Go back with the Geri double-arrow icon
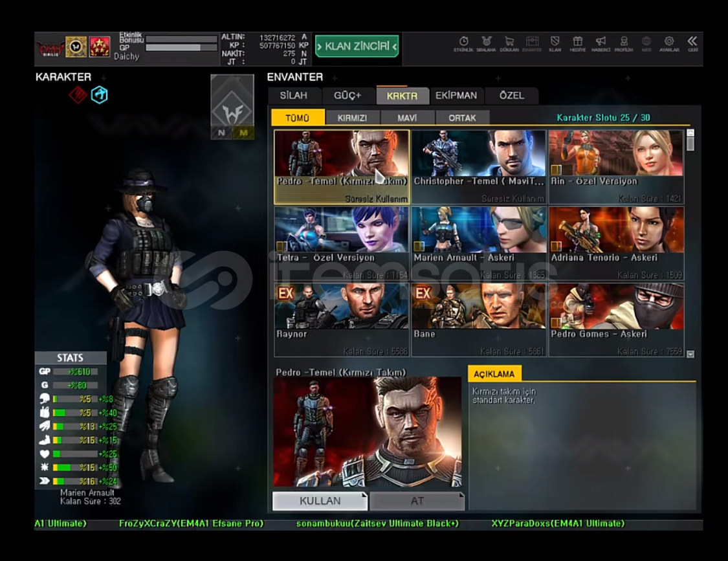This screenshot has height=561, width=728. coord(692,43)
